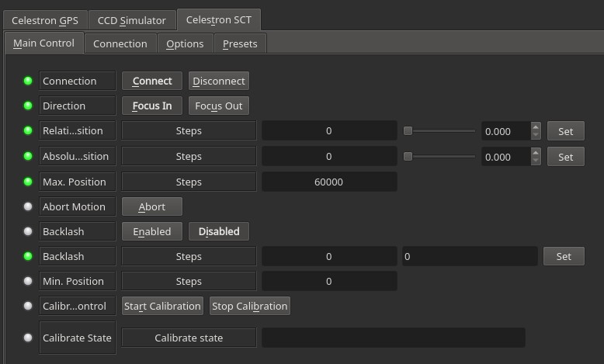Select Focus In direction
Image resolution: width=604 pixels, height=364 pixels.
(152, 106)
